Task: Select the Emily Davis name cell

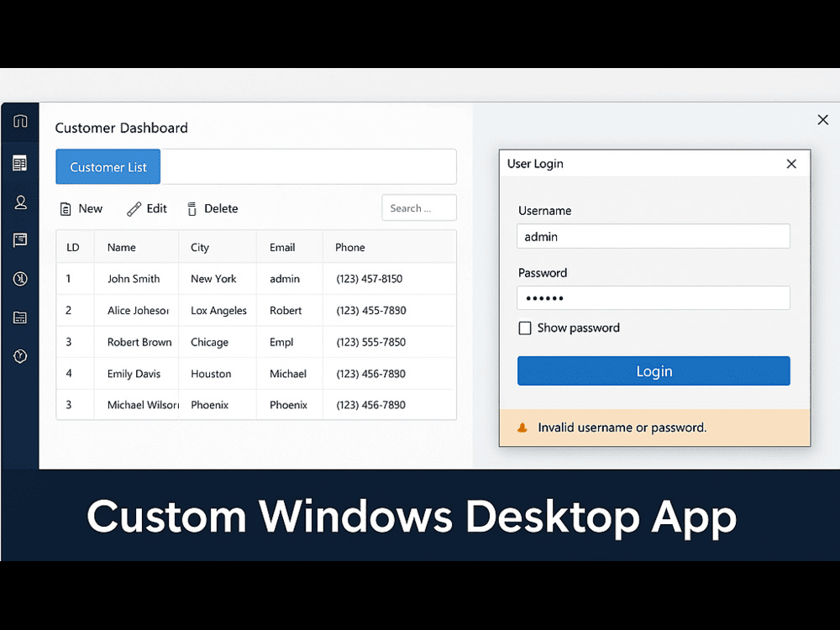Action: coord(134,374)
